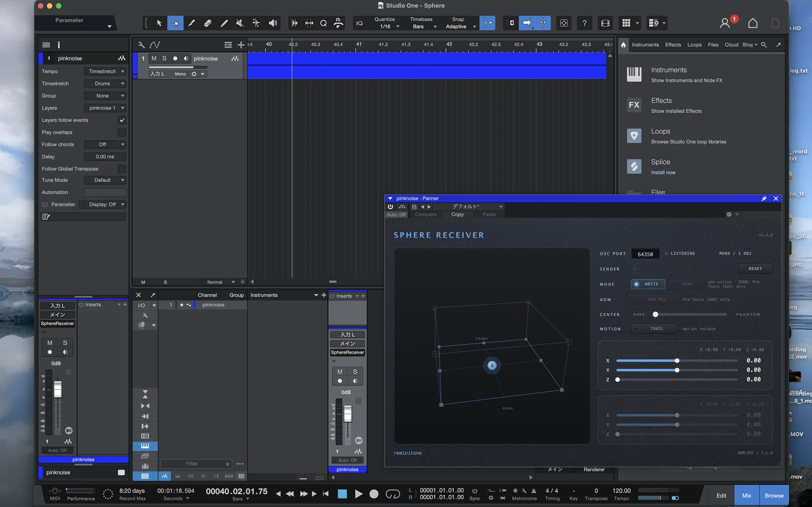Select the Eraser tool
Image resolution: width=812 pixels, height=507 pixels.
(207, 23)
